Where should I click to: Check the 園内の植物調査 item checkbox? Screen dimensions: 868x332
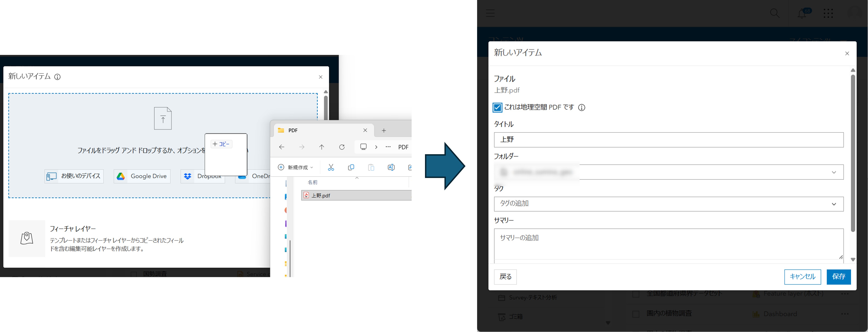click(x=636, y=314)
